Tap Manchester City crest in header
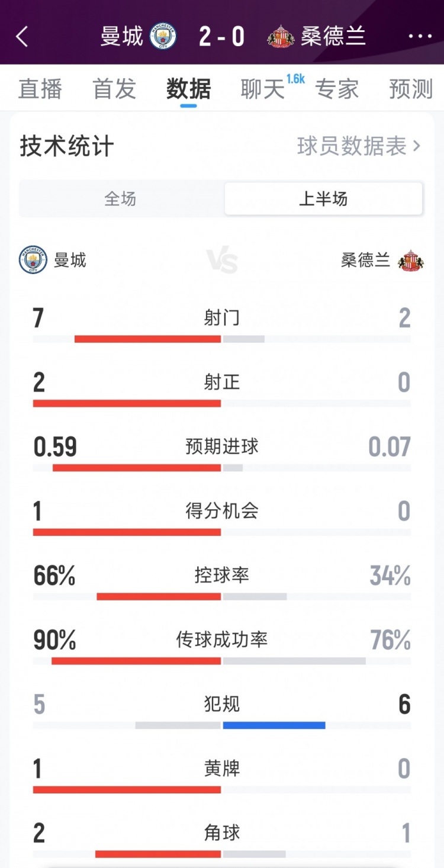Image resolution: width=444 pixels, height=868 pixels. [x=163, y=37]
